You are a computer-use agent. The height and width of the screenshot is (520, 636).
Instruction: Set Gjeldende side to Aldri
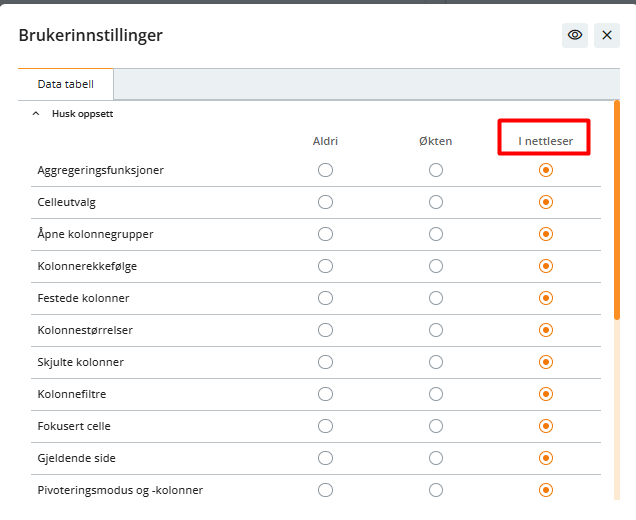click(325, 458)
